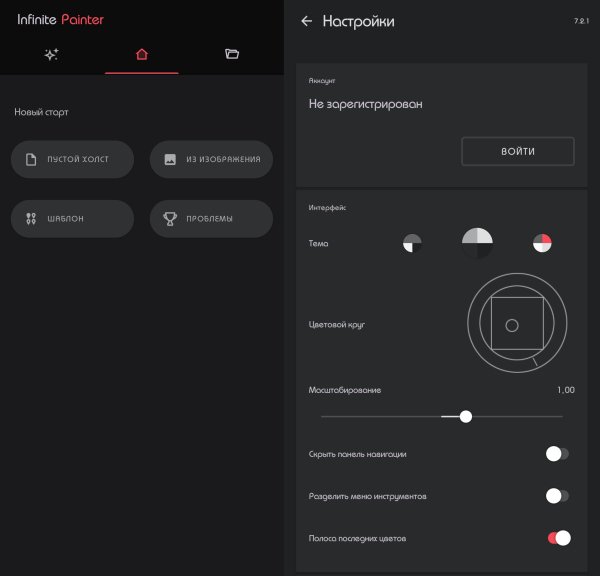The width and height of the screenshot is (600, 576).
Task: Click the Infinite Painter logo
Action: coord(60,20)
